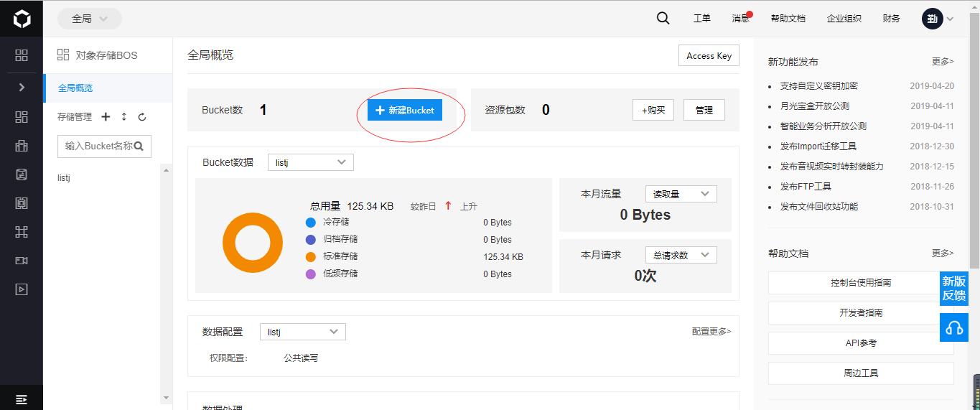Open the 发布文件回收站功能 announcement
980x410 pixels.
(x=819, y=206)
